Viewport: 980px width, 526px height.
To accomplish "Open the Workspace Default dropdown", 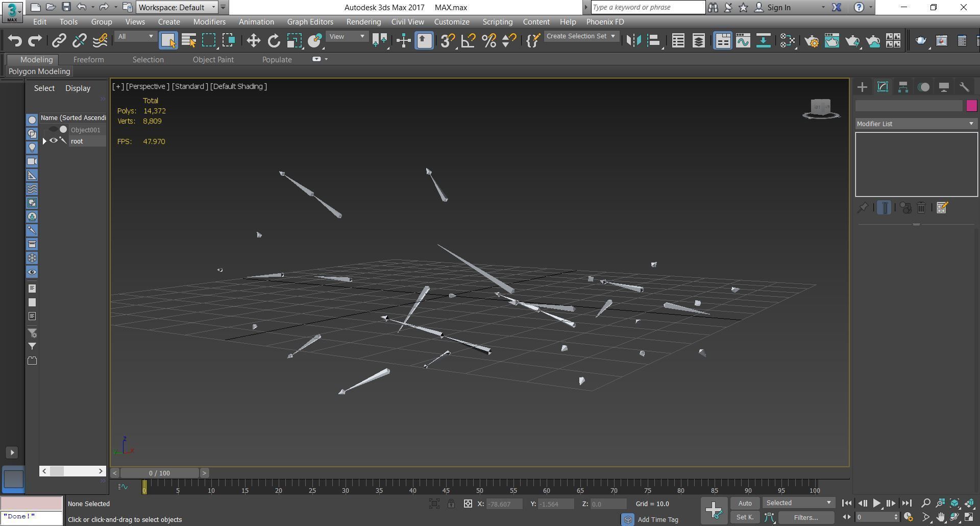I will pyautogui.click(x=177, y=7).
